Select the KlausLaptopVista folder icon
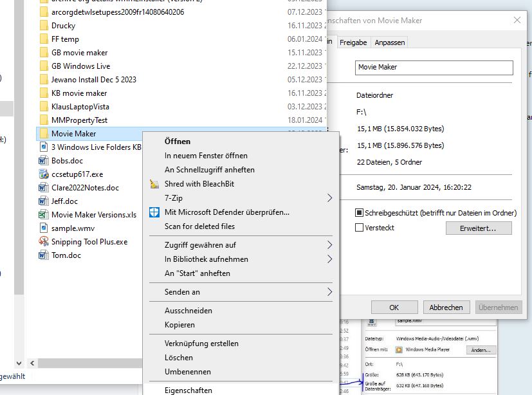Screen dimensions: 532x395 point(44,107)
